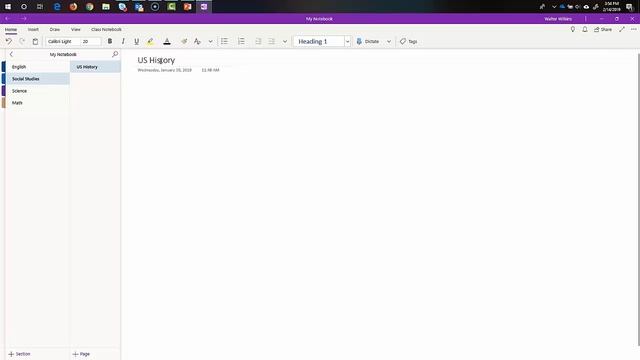The image size is (640, 360).
Task: Open PowerPoint from the taskbar
Action: (188, 7)
